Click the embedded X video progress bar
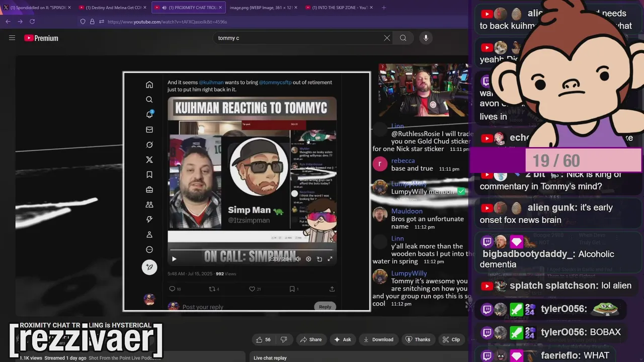Image resolution: width=644 pixels, height=362 pixels. (252, 249)
